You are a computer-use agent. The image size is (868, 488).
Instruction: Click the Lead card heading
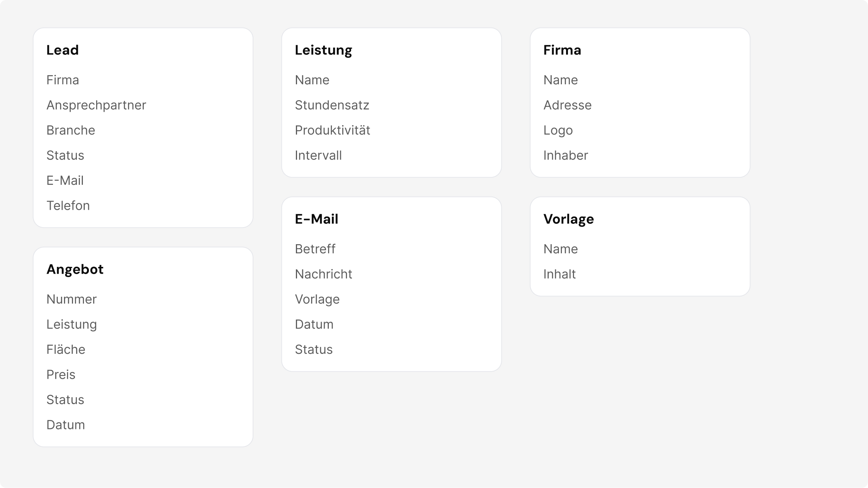tap(62, 50)
